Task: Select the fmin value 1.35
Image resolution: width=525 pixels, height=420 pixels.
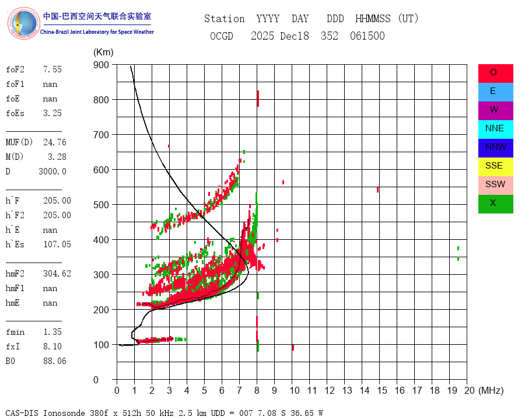Action: [52, 332]
